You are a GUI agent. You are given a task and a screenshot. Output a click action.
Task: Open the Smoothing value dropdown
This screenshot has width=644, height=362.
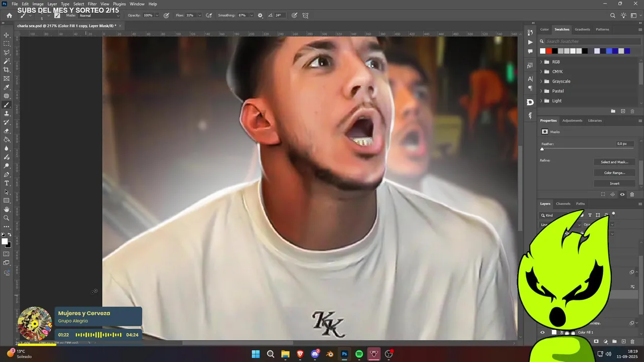[x=252, y=16]
